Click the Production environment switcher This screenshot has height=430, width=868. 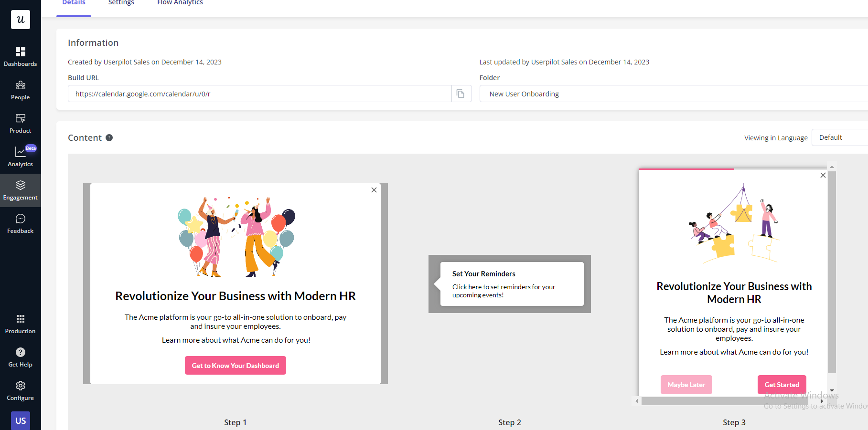[20, 324]
